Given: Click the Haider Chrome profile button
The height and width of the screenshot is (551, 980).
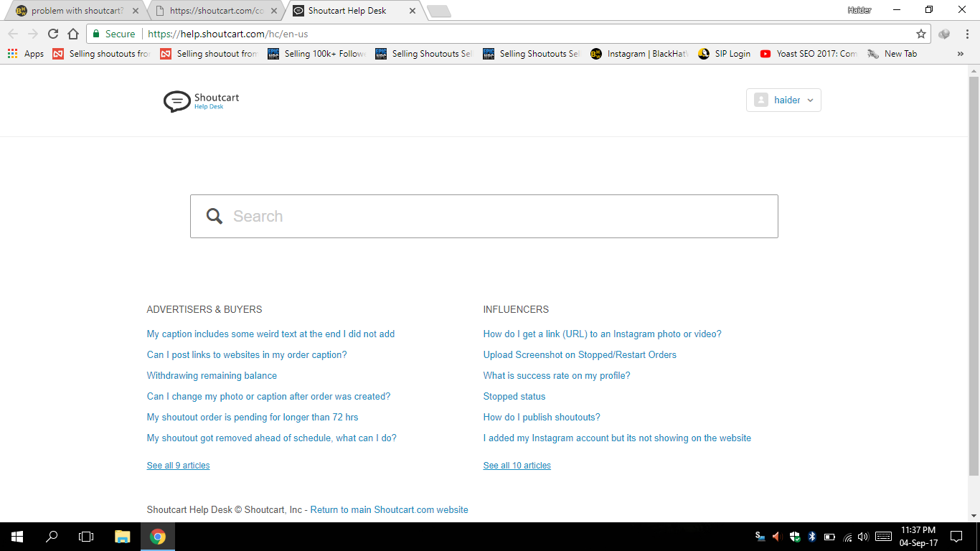Looking at the screenshot, I should point(859,10).
